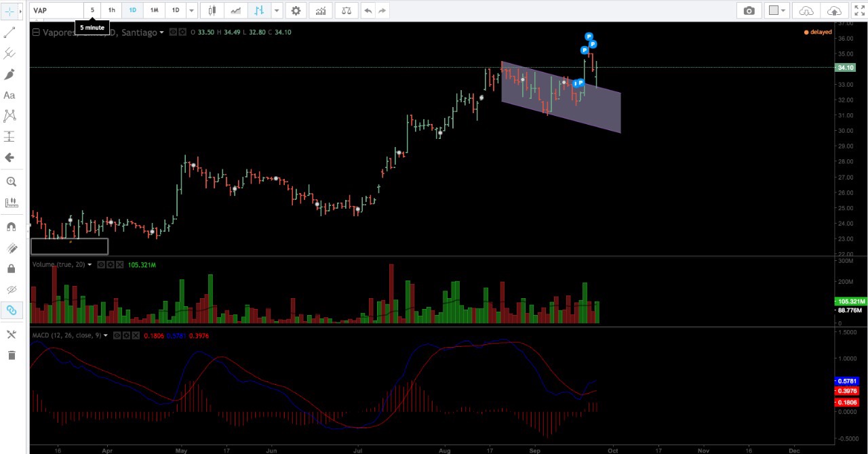The image size is (868, 454).
Task: Choose the pitchfork tool in left toolbar
Action: (9, 53)
